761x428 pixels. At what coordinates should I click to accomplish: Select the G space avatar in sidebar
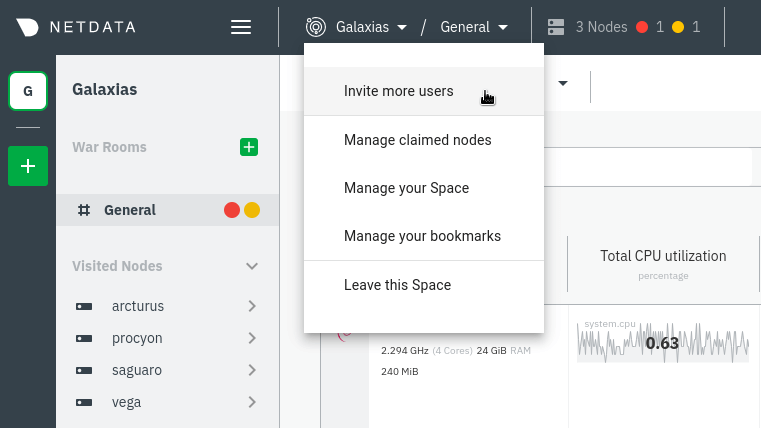pyautogui.click(x=28, y=91)
